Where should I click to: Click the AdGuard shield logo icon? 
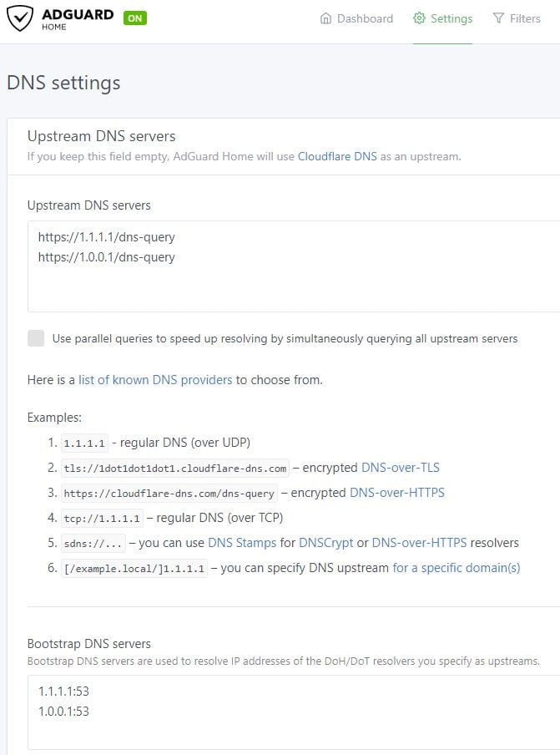click(x=20, y=18)
